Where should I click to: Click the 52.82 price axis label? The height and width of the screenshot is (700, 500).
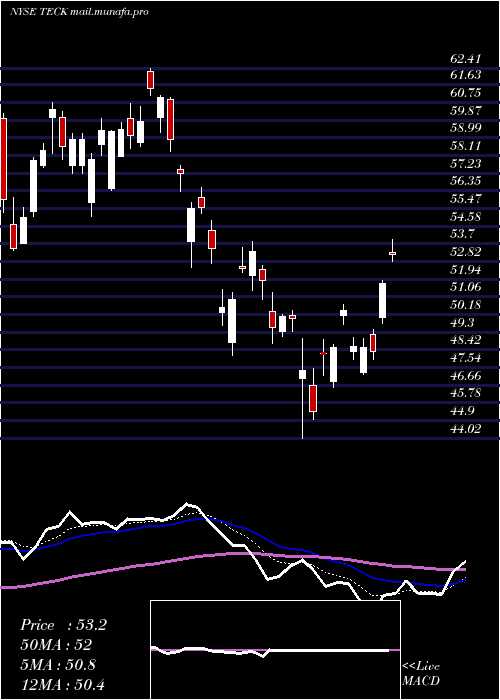[465, 252]
